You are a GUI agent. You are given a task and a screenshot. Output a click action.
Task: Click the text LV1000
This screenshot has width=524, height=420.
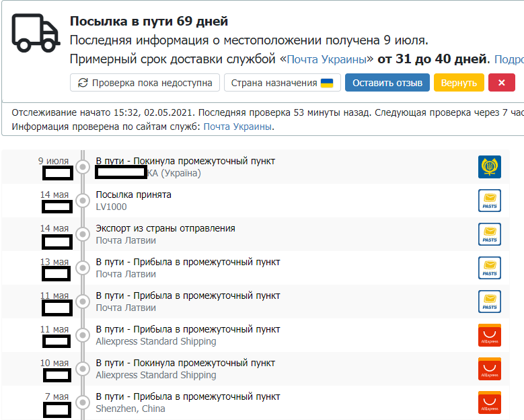click(111, 207)
